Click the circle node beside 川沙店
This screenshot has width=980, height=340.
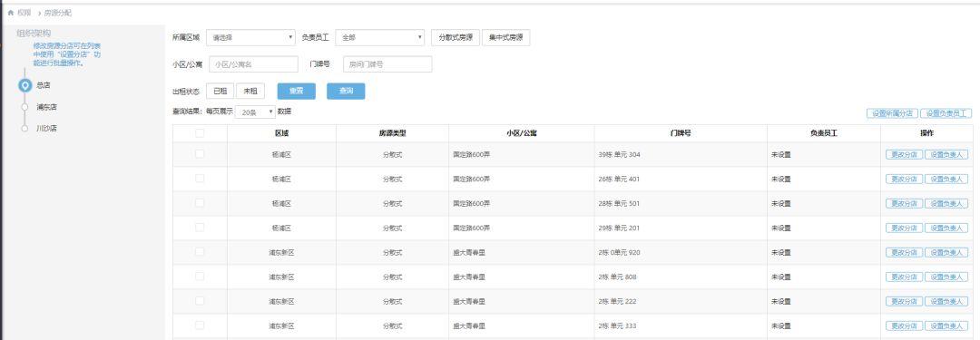tap(24, 128)
